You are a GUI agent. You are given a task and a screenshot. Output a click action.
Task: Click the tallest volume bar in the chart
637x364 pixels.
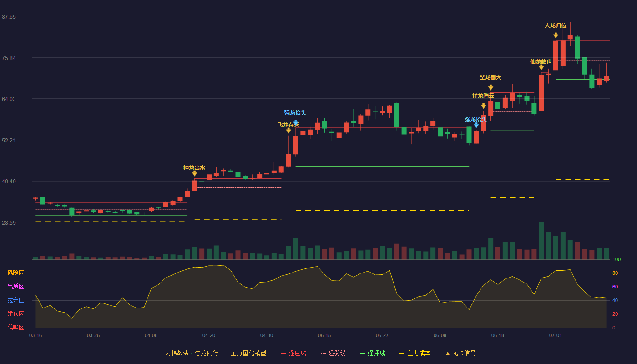[541, 241]
